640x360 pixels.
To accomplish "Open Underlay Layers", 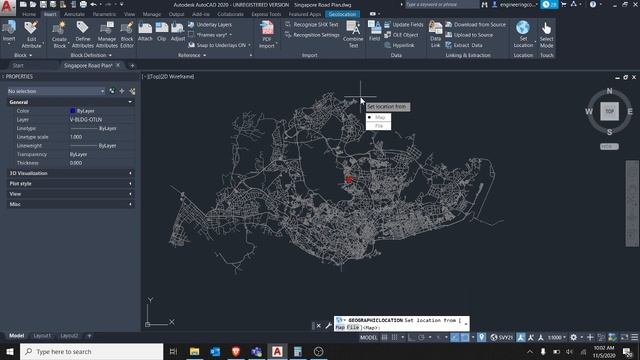I will coord(210,24).
